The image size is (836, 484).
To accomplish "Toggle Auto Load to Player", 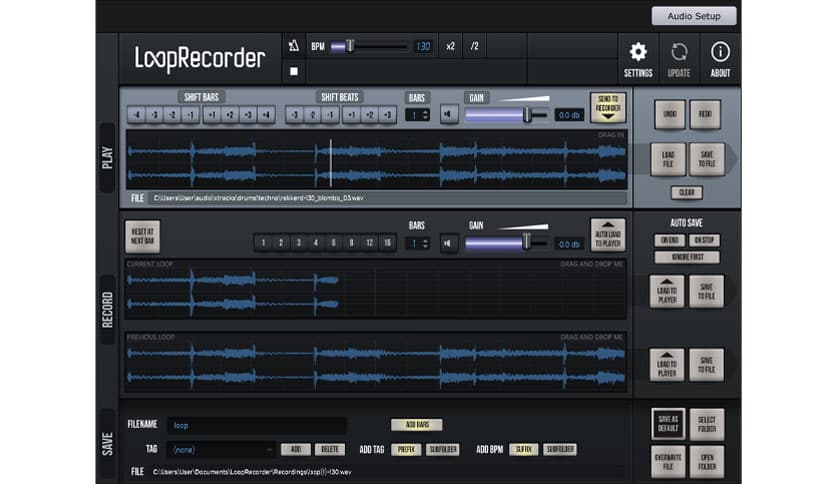I will tap(608, 235).
